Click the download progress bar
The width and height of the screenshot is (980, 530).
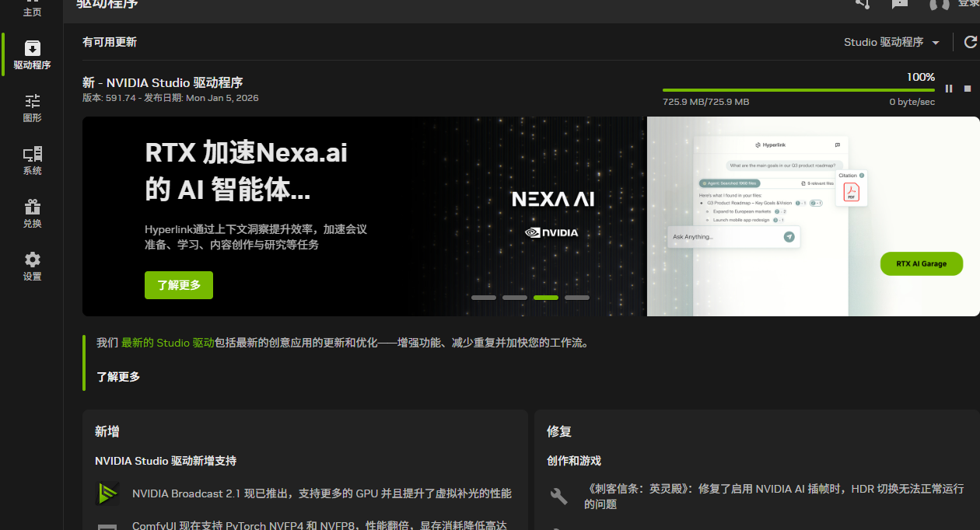point(798,90)
